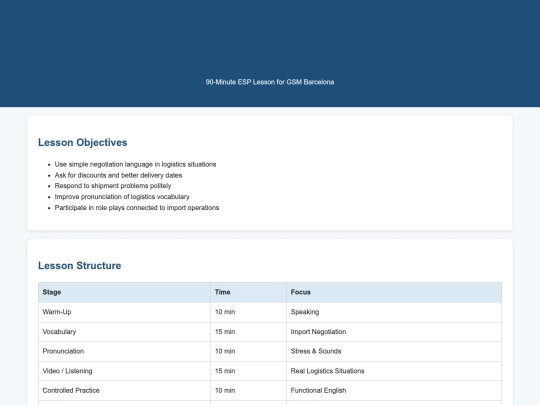Click the 'Stage' column header
This screenshot has width=540, height=405.
pos(124,292)
